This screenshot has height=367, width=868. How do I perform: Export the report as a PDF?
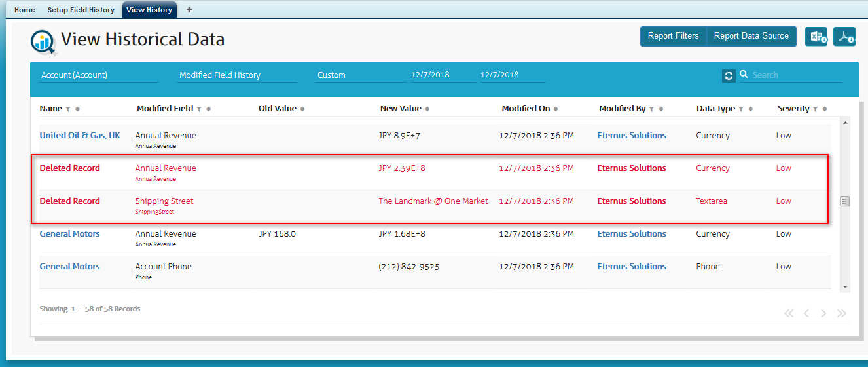tap(845, 37)
